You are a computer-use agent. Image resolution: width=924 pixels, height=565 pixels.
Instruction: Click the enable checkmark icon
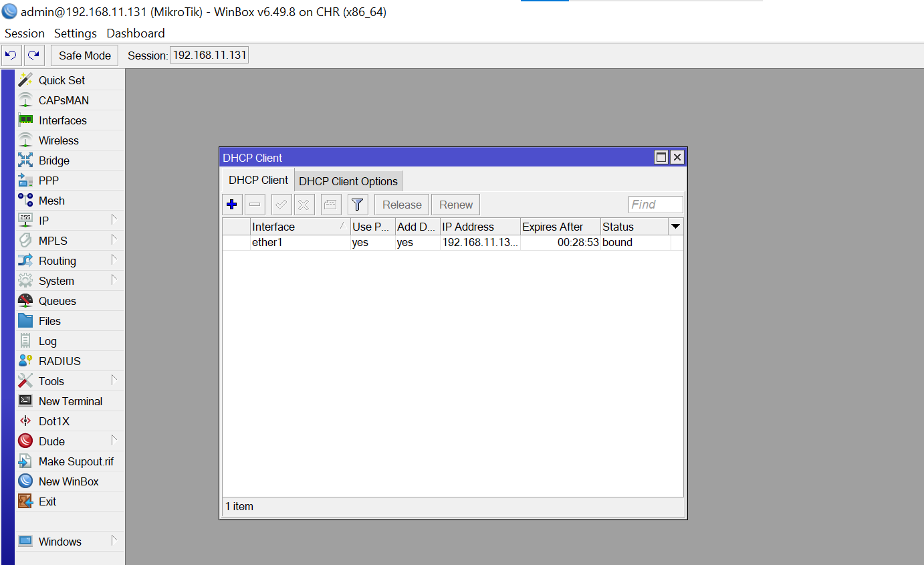tap(281, 205)
